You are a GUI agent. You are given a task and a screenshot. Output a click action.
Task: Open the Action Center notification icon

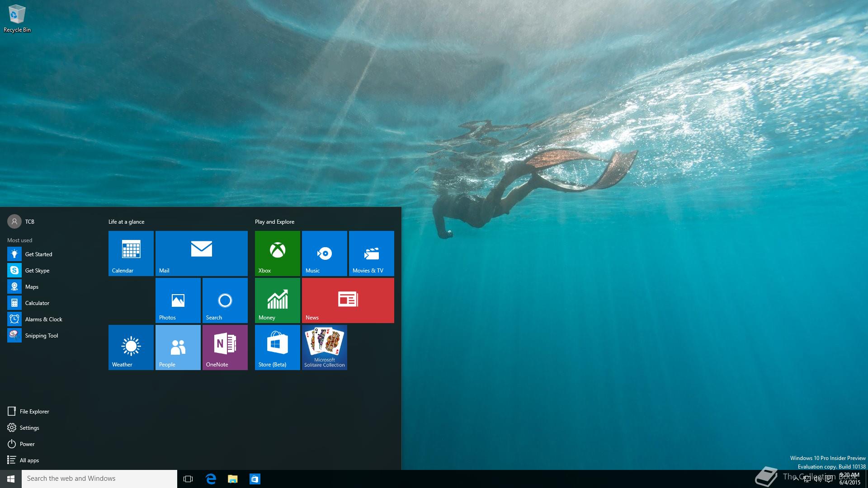[x=829, y=479]
